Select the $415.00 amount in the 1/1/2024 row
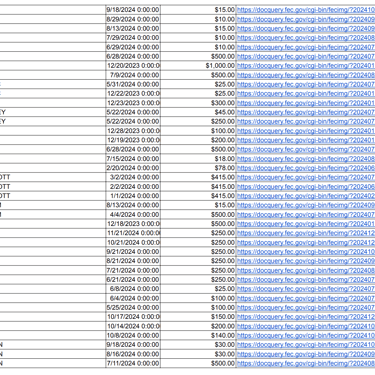375x375 pixels. [x=198, y=196]
